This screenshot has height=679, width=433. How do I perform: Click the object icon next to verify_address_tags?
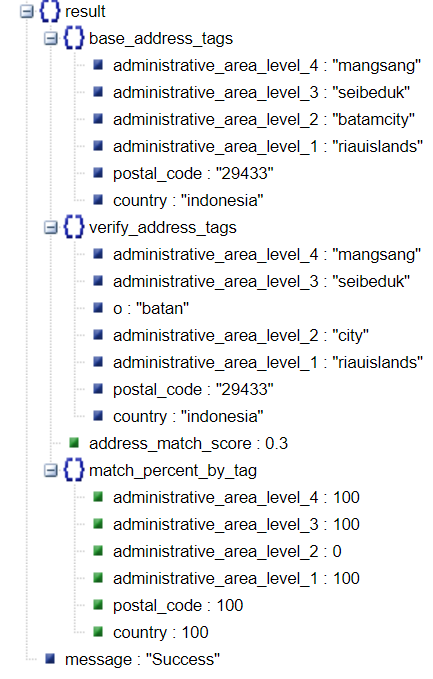pyautogui.click(x=74, y=227)
